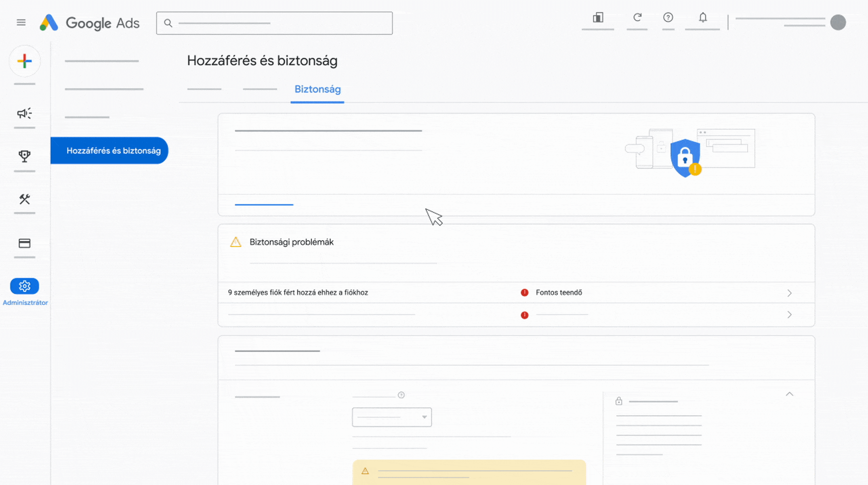Open Campaigns megaphone icon in sidebar
868x485 pixels.
tap(25, 113)
